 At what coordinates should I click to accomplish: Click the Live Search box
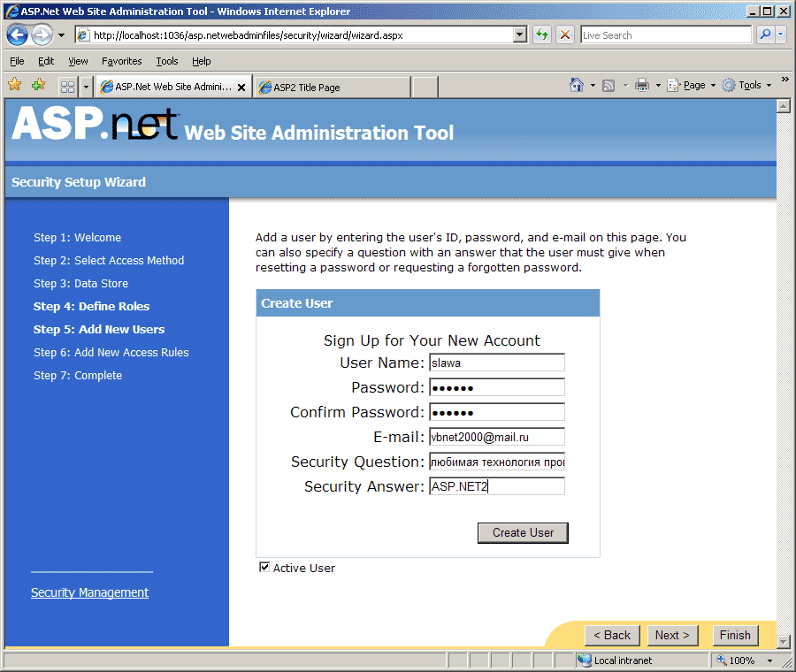point(665,35)
